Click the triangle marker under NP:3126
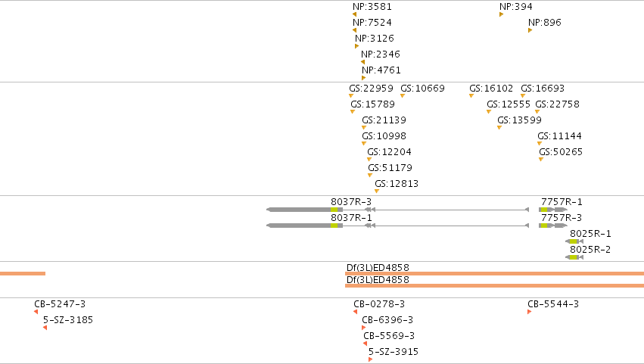Viewport: 644px width, 364px height. 357,46
